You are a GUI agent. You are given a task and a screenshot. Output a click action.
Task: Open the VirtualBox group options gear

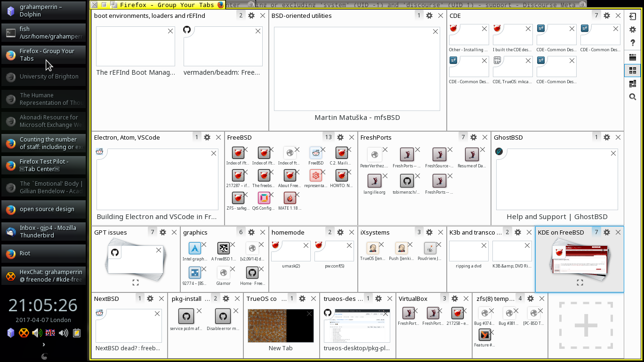(x=455, y=299)
